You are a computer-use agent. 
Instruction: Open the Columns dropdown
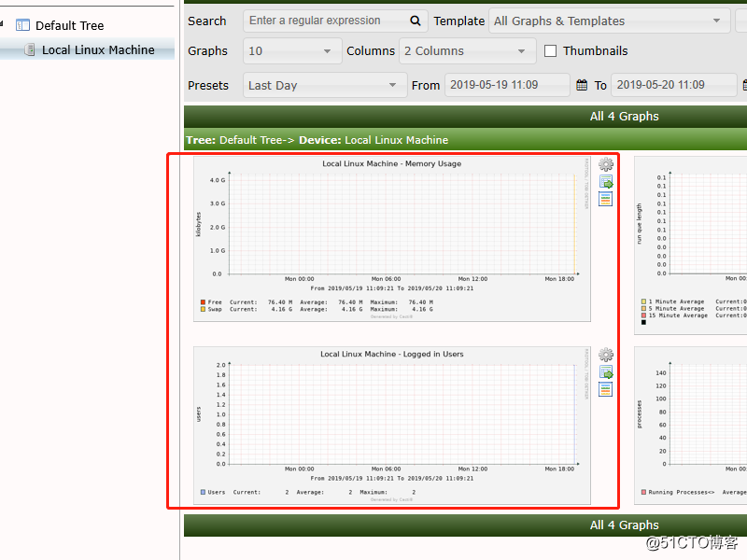point(468,51)
